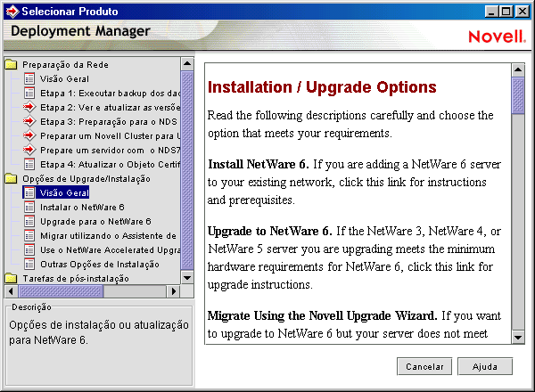Open the Upgrade para o NetWare 6 item

[95, 222]
